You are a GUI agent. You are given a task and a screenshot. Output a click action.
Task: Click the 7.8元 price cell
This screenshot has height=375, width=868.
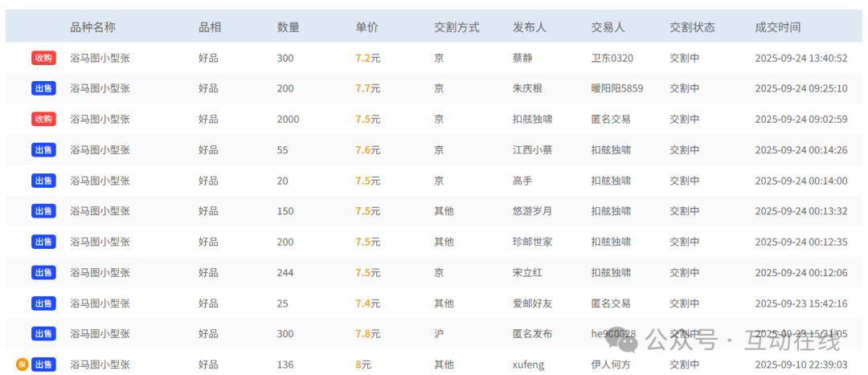(368, 334)
